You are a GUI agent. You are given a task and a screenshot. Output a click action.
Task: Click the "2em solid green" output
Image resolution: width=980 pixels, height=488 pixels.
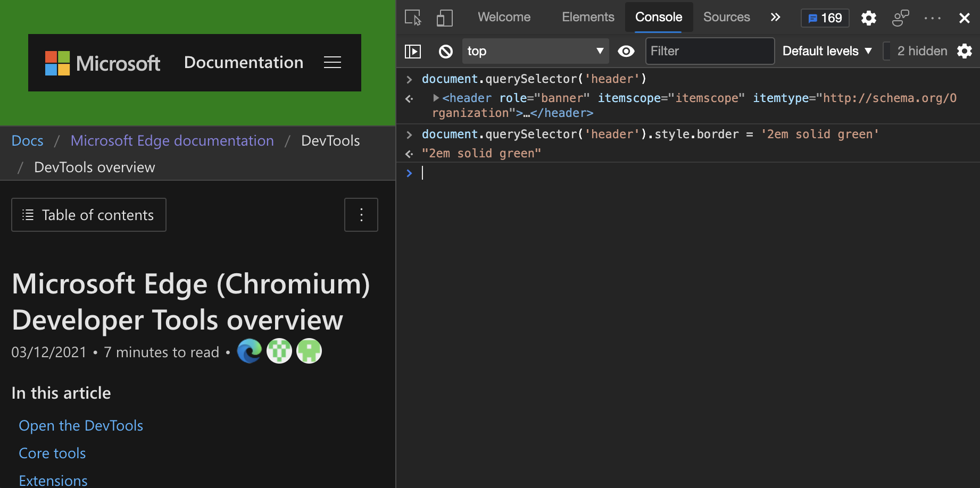(481, 153)
